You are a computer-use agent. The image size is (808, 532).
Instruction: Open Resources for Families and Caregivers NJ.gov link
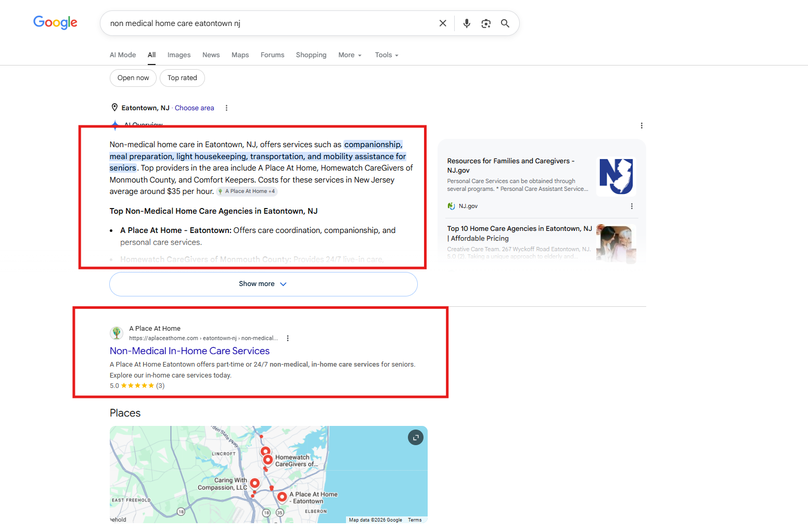coord(511,166)
